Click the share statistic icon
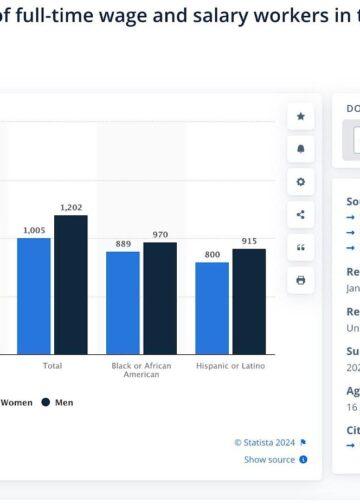 301,214
